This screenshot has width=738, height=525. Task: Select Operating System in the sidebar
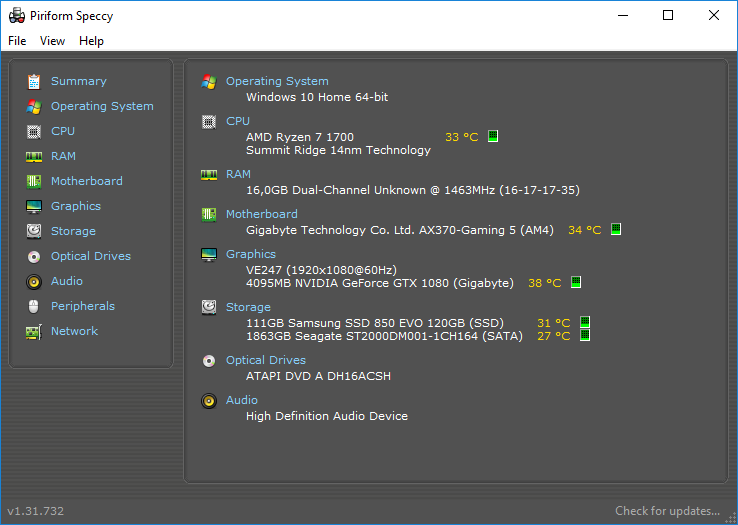(x=102, y=106)
